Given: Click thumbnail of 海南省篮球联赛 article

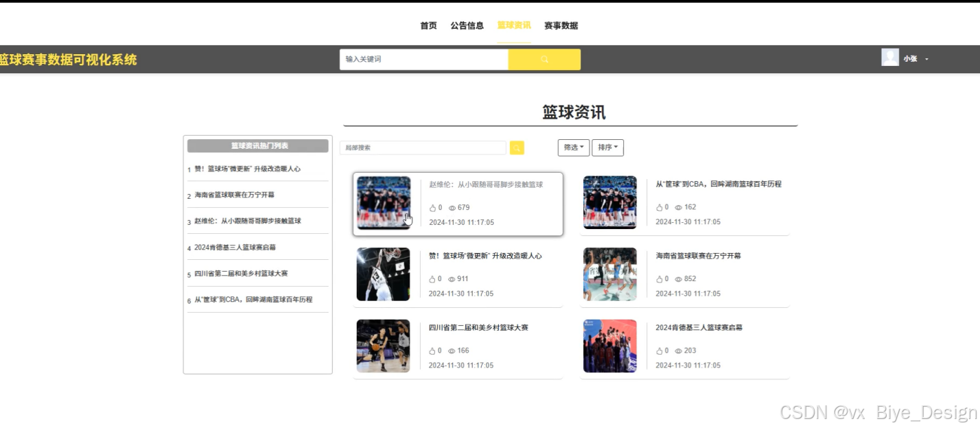Looking at the screenshot, I should [x=610, y=274].
